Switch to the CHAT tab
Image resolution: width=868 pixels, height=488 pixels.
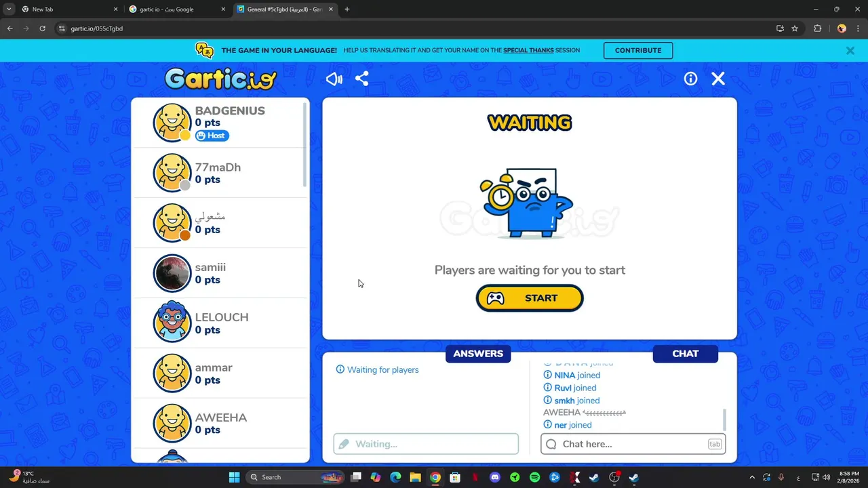[x=685, y=354]
